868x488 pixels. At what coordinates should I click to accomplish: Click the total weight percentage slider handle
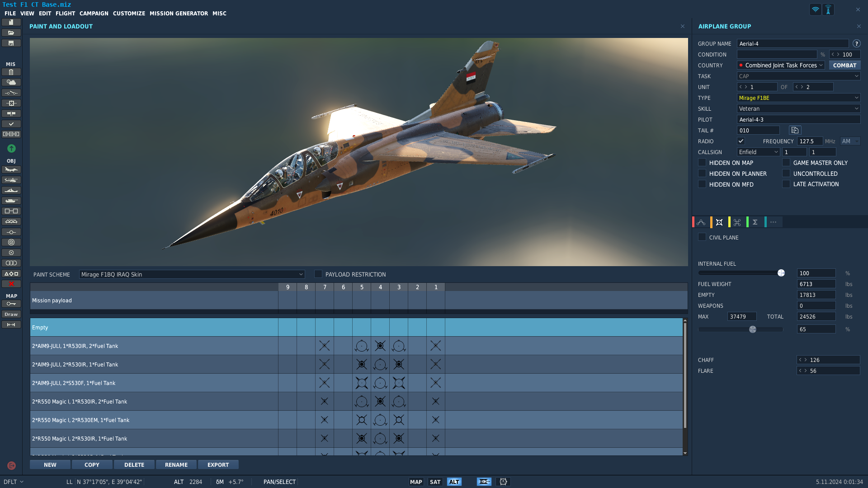coord(753,329)
